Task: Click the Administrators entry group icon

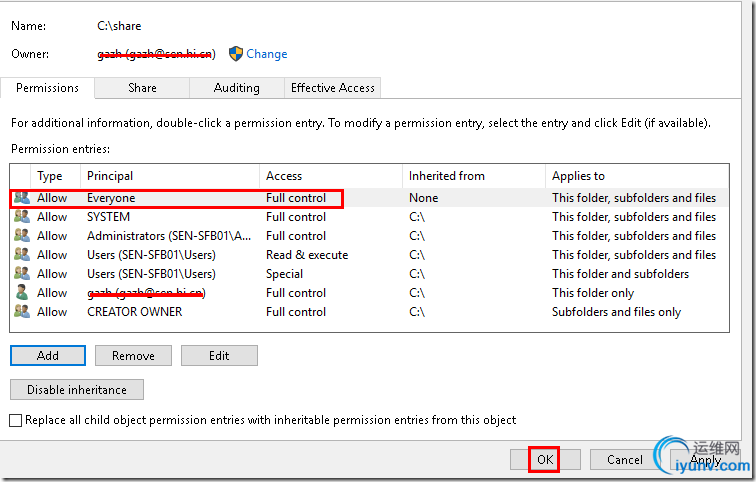Action: [21, 236]
